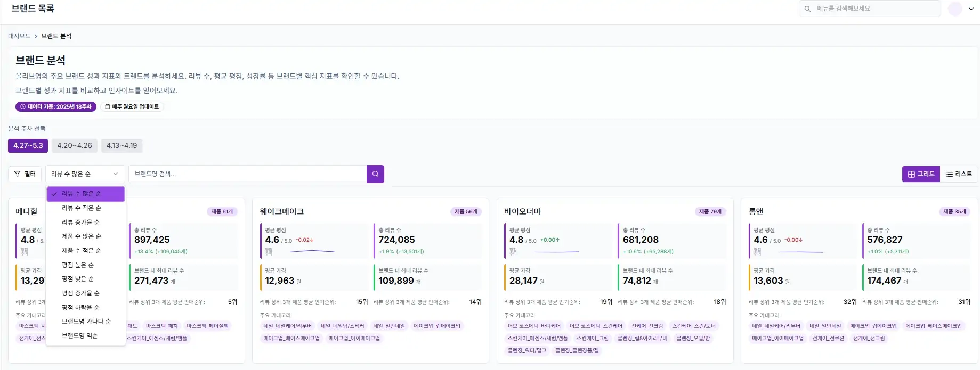
Task: Click the 제품 56개 badge on 웨이크메이크
Action: 466,211
